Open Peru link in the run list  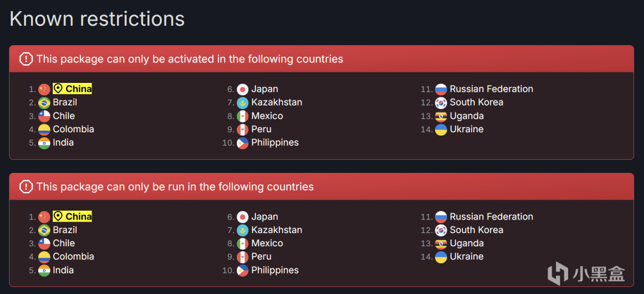pos(261,256)
